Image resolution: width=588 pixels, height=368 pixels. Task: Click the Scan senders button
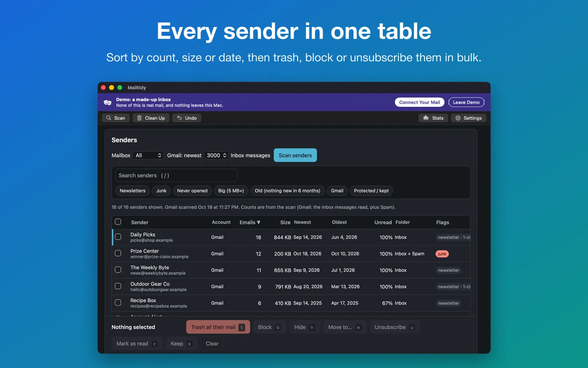(295, 155)
